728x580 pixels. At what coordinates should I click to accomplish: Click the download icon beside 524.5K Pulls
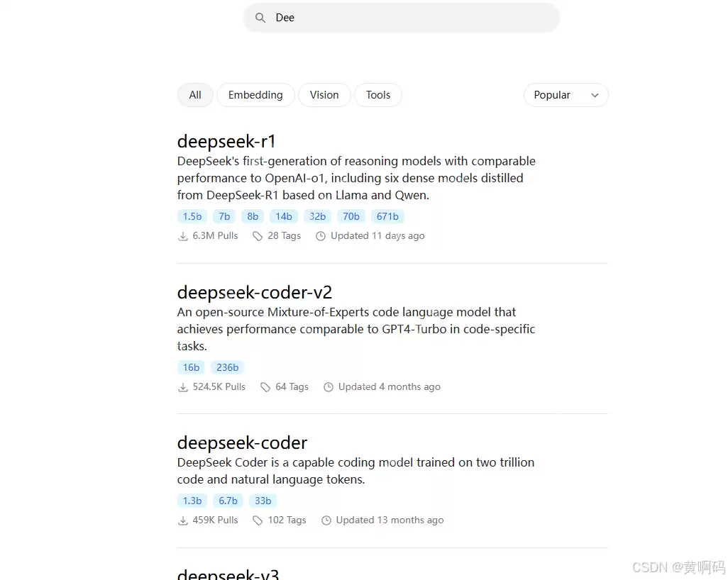(x=183, y=386)
